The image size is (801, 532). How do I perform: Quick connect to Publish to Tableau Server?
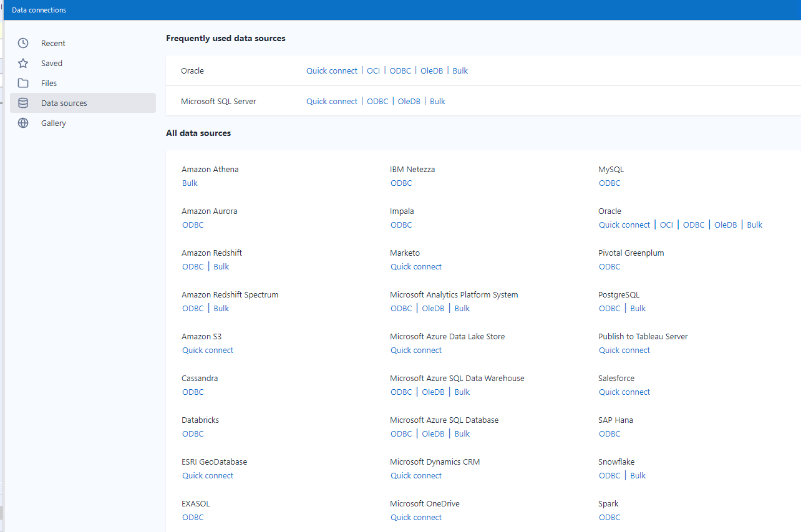pyautogui.click(x=624, y=350)
